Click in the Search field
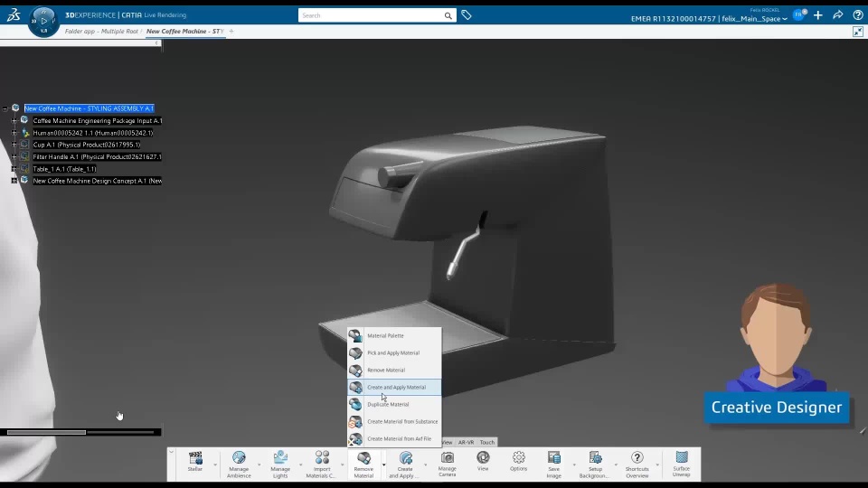The image size is (868, 488). (x=372, y=15)
